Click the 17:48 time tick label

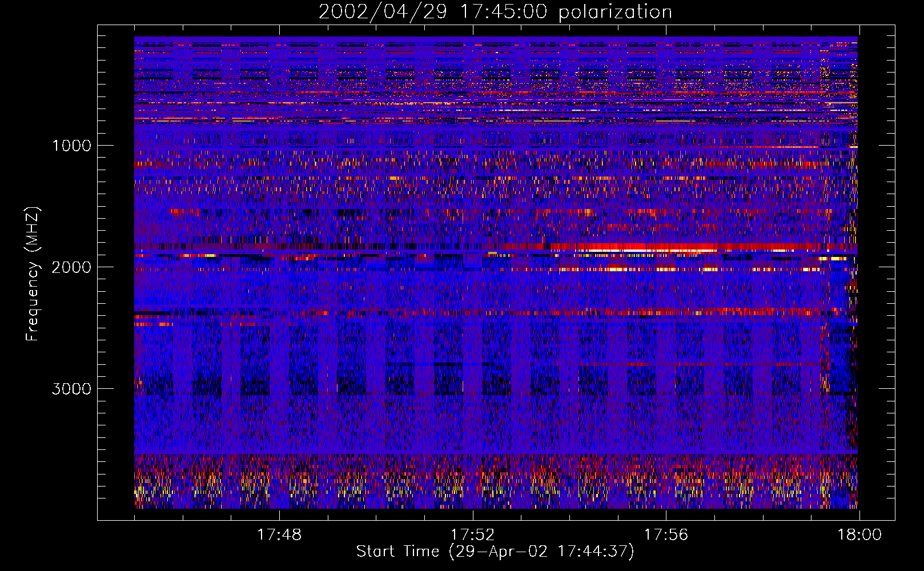coord(279,535)
